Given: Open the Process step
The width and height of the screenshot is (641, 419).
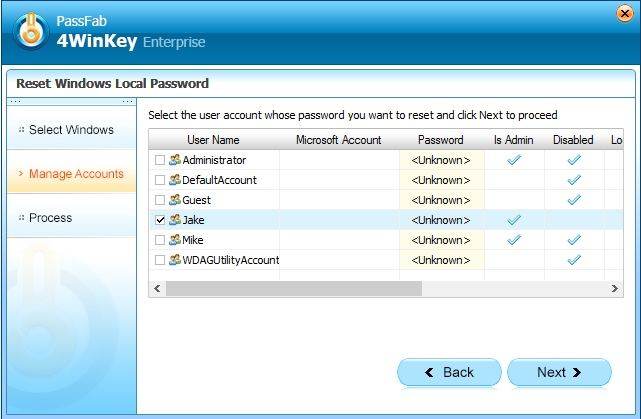Looking at the screenshot, I should [50, 218].
